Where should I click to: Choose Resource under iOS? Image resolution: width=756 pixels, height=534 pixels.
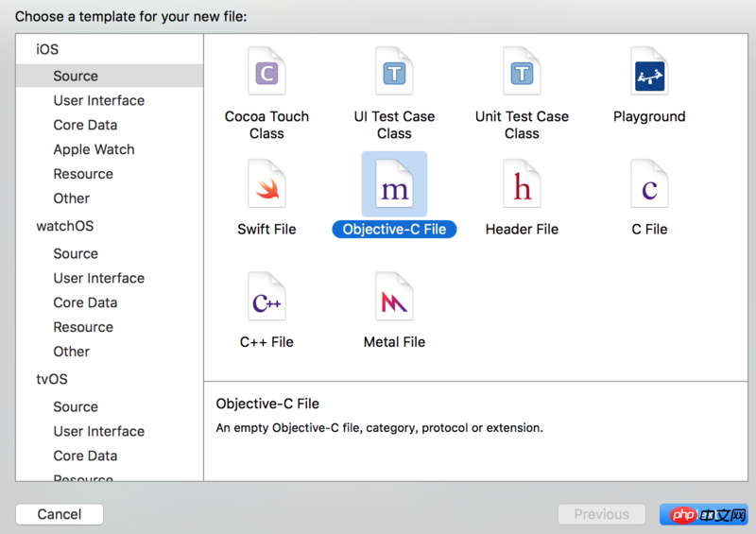click(83, 174)
